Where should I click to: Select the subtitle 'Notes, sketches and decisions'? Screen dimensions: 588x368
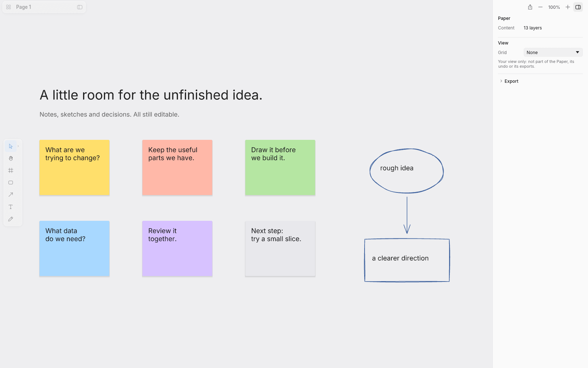[x=110, y=114]
